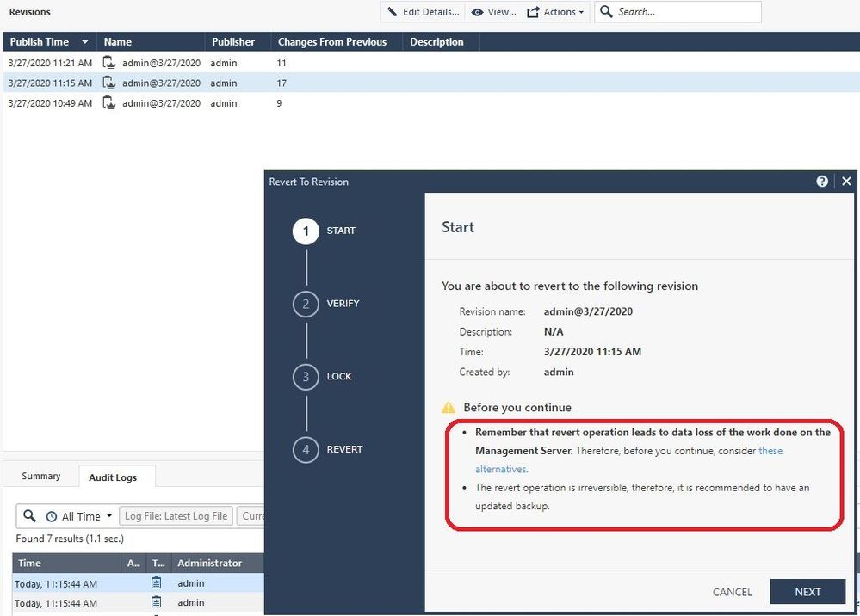Switch to the Summary tab
This screenshot has width=860, height=616.
pyautogui.click(x=41, y=477)
